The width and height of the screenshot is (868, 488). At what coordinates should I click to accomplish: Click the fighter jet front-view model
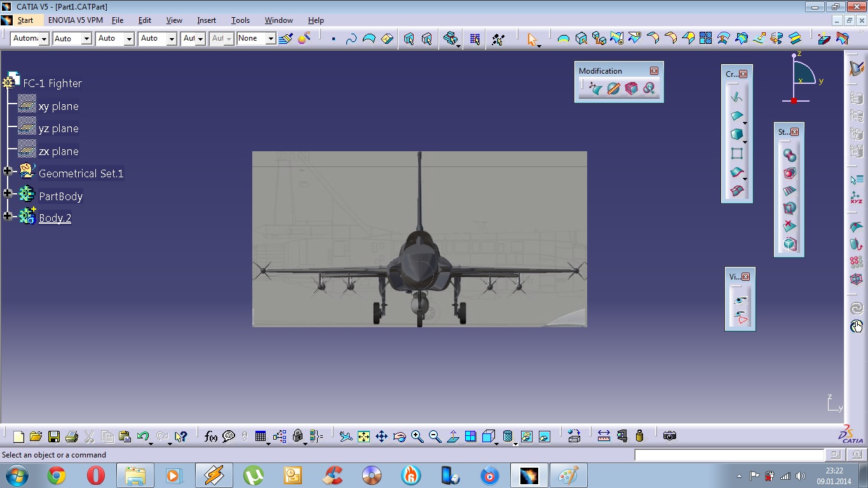pos(419,239)
